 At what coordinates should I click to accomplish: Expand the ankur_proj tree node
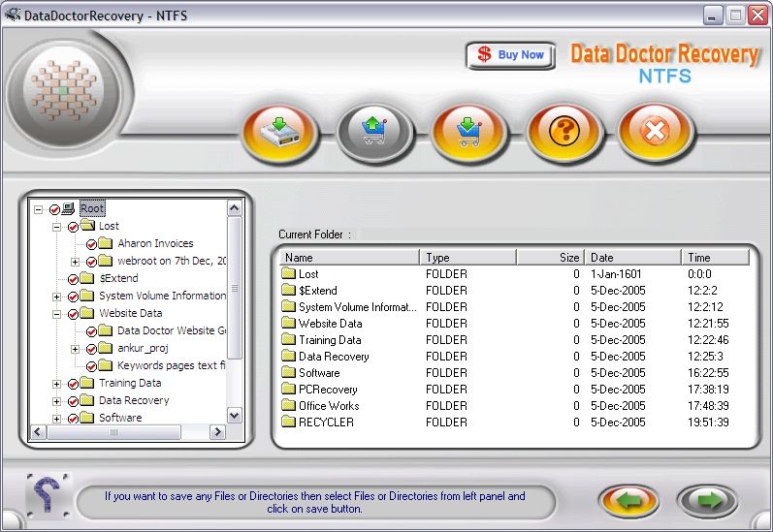point(76,349)
